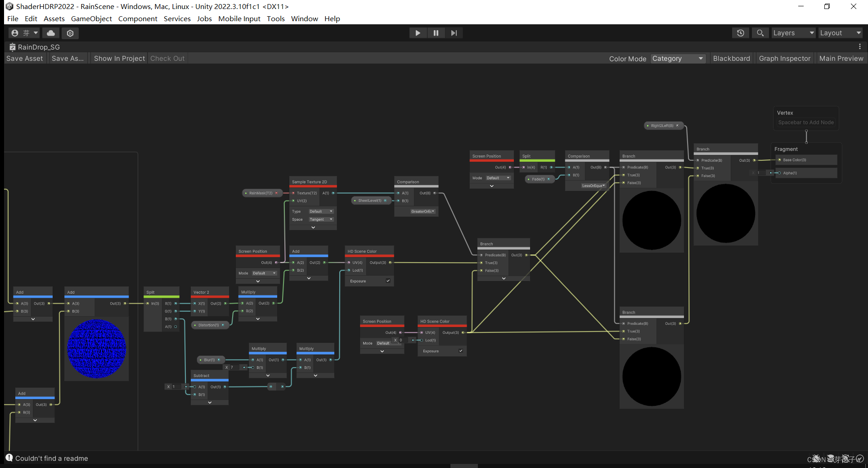This screenshot has width=868, height=468.
Task: Open the Help menu
Action: pyautogui.click(x=332, y=18)
